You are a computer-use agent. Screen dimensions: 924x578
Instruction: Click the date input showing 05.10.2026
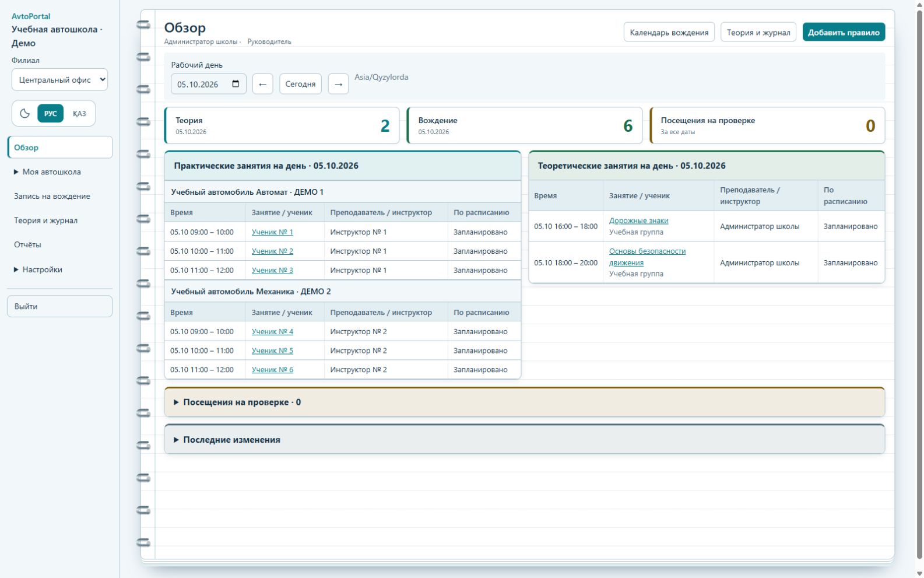209,84
